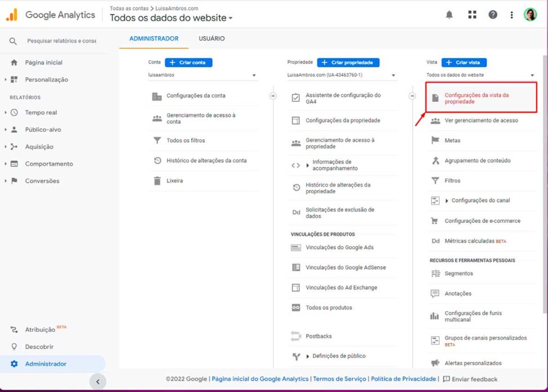
Task: Open Termos de Serviço footer link
Action: [x=340, y=379]
